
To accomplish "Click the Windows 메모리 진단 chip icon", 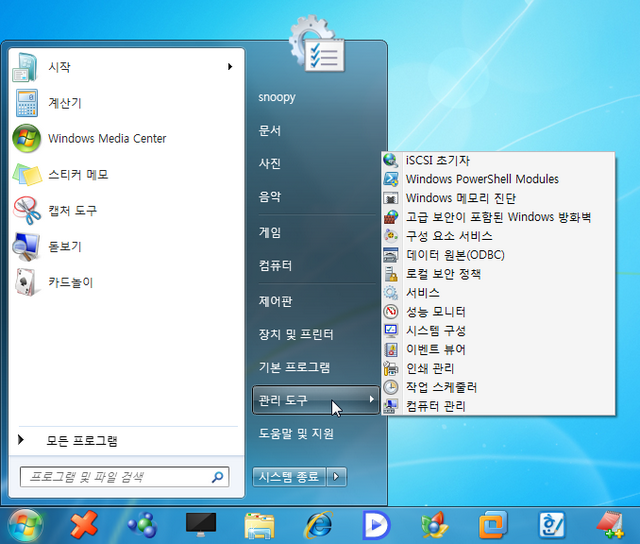I will pos(391,198).
